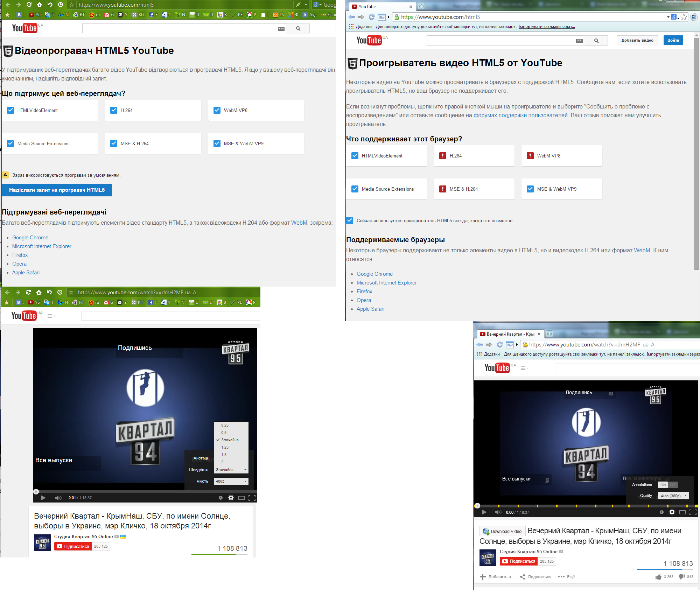Open 'форумах поддержки пользователей' link

pos(520,115)
